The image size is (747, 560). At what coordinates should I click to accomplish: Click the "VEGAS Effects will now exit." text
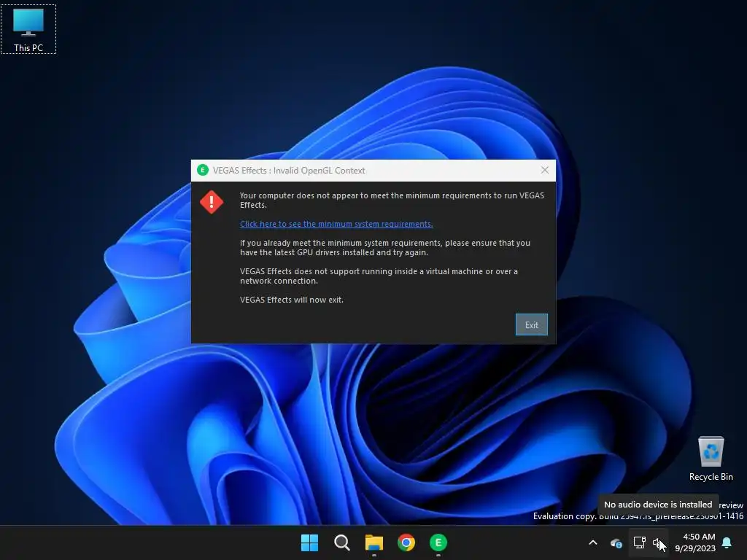click(292, 300)
